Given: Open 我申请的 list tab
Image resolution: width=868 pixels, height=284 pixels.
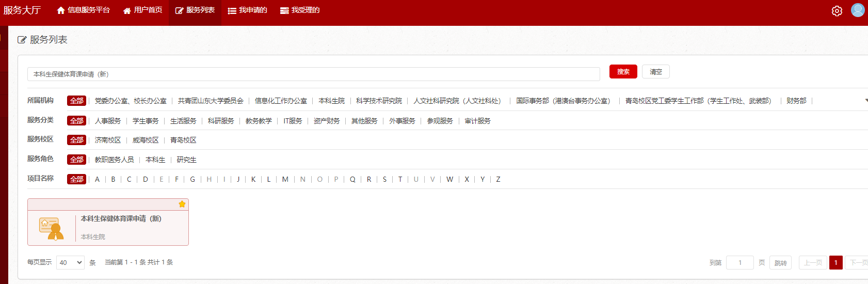Looking at the screenshot, I should (247, 10).
